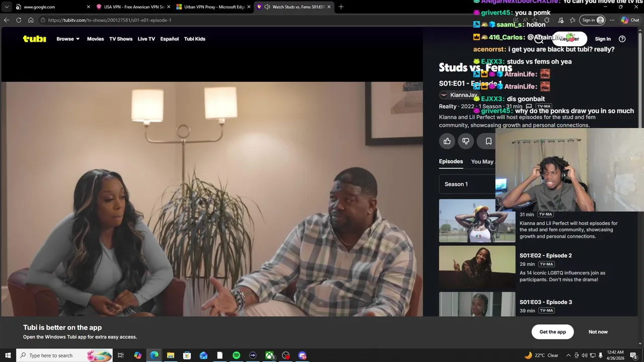The image size is (644, 362).
Task: Expand the Season 1 selector
Action: click(x=467, y=184)
